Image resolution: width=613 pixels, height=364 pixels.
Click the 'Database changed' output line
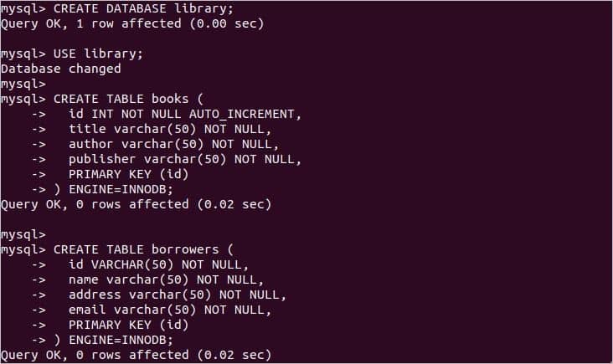(61, 69)
